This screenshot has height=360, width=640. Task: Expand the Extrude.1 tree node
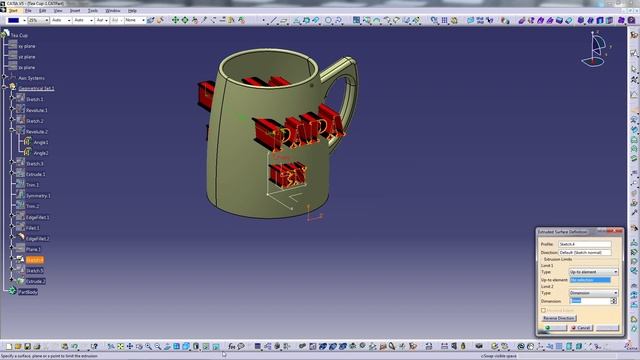[12, 173]
